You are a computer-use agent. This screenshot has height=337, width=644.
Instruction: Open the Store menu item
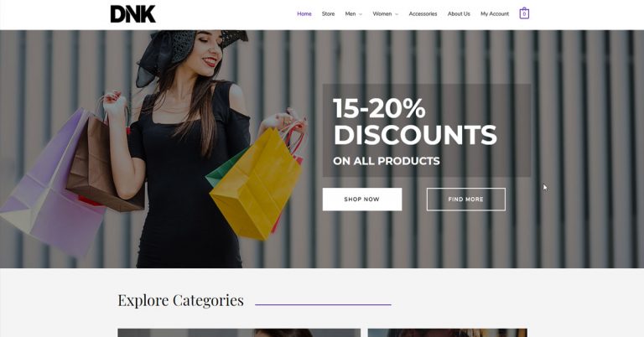click(x=328, y=14)
